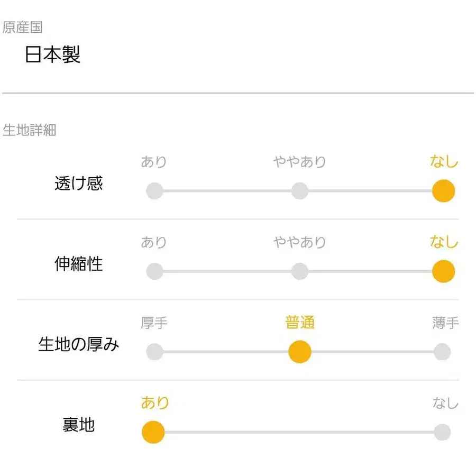Select あり dot on the 裏地 scale

click(x=154, y=431)
